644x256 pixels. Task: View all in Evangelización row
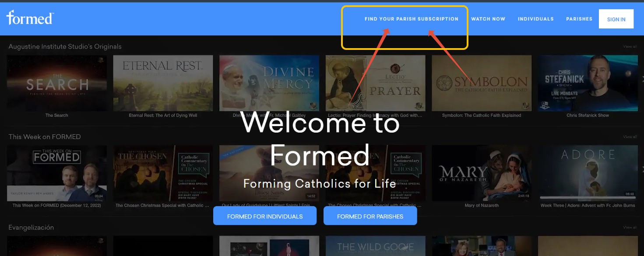point(630,228)
